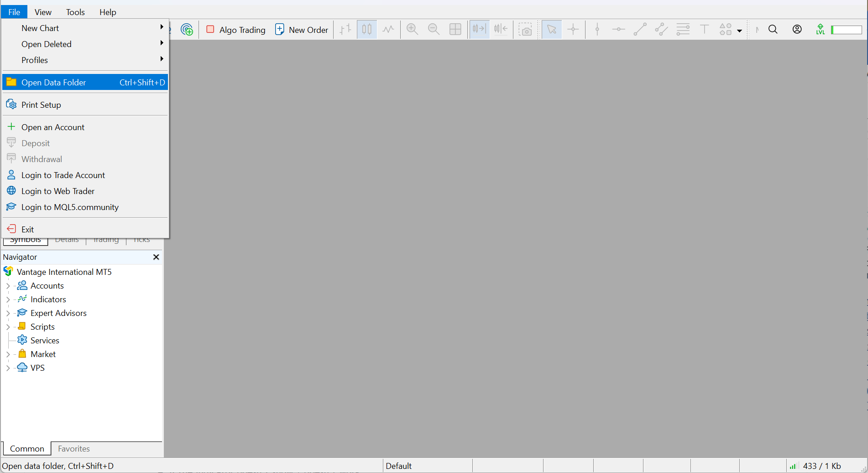The width and height of the screenshot is (868, 473).
Task: Select the text label tool
Action: coord(704,30)
